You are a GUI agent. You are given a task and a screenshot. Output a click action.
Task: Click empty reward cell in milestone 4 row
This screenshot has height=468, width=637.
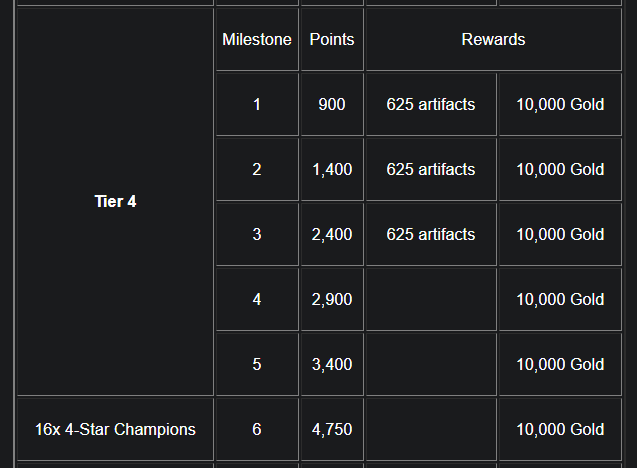coord(431,299)
